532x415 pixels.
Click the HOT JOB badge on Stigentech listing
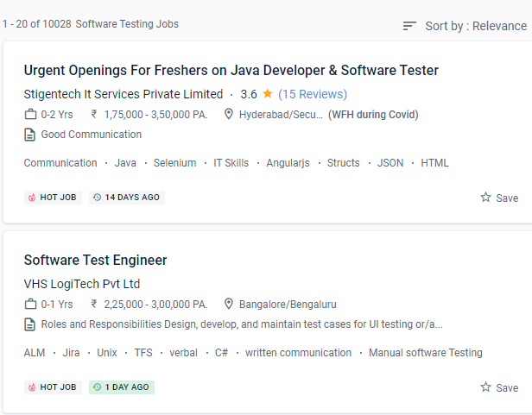[53, 198]
